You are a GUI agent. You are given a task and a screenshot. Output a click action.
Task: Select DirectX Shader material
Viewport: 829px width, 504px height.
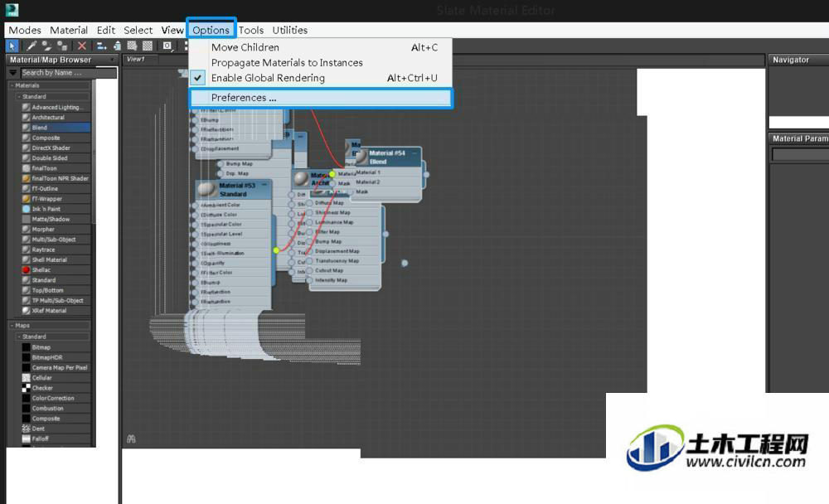(56, 148)
